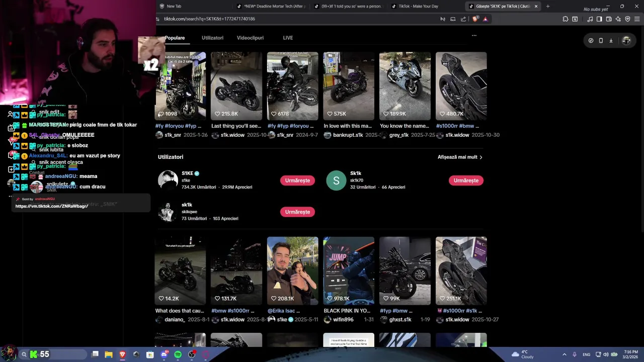Click the Windows taskbar search box

53,354
